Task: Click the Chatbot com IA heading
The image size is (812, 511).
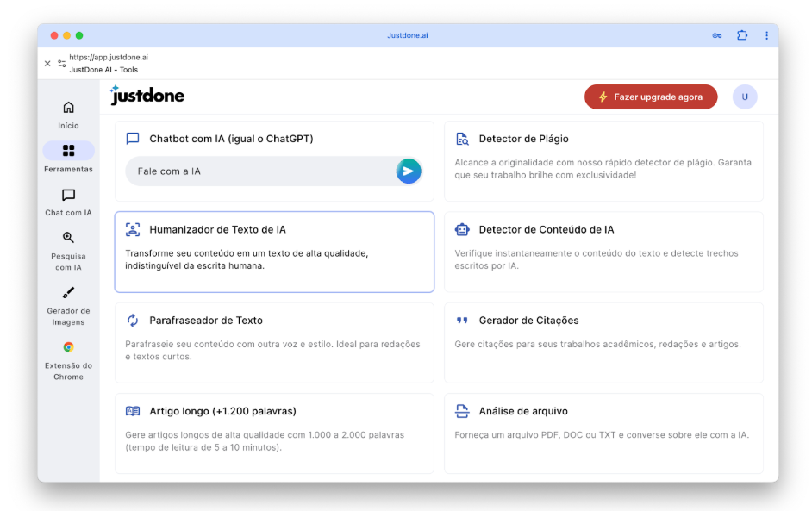Action: pos(231,139)
